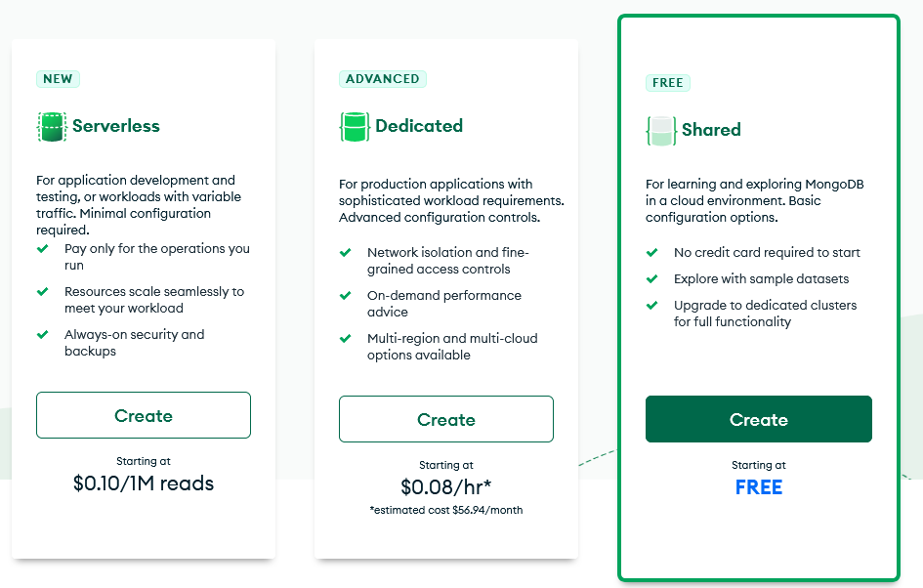This screenshot has height=588, width=923.
Task: Create a Dedicated cluster
Action: 446,419
